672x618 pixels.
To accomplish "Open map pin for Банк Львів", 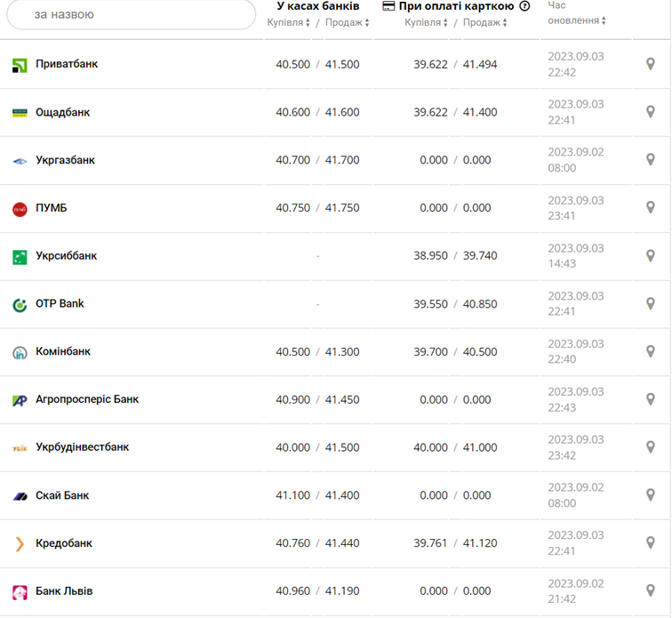I will 651,590.
